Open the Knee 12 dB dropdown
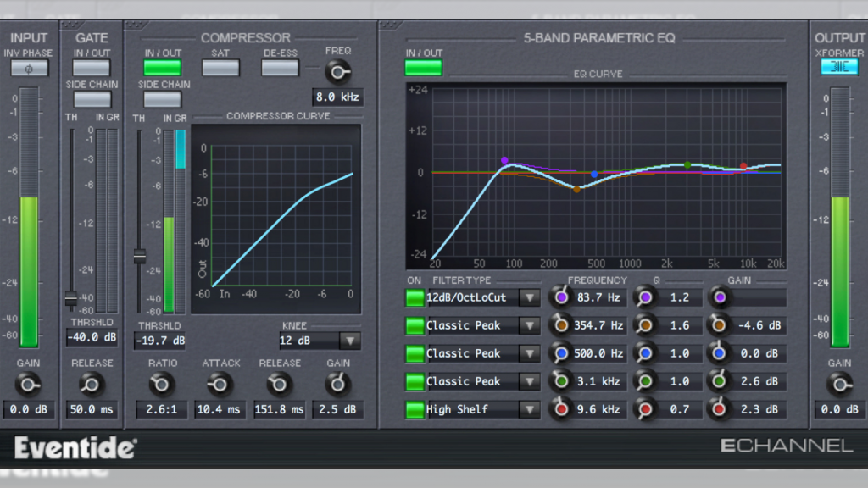Viewport: 868px width, 488px height. [350, 341]
